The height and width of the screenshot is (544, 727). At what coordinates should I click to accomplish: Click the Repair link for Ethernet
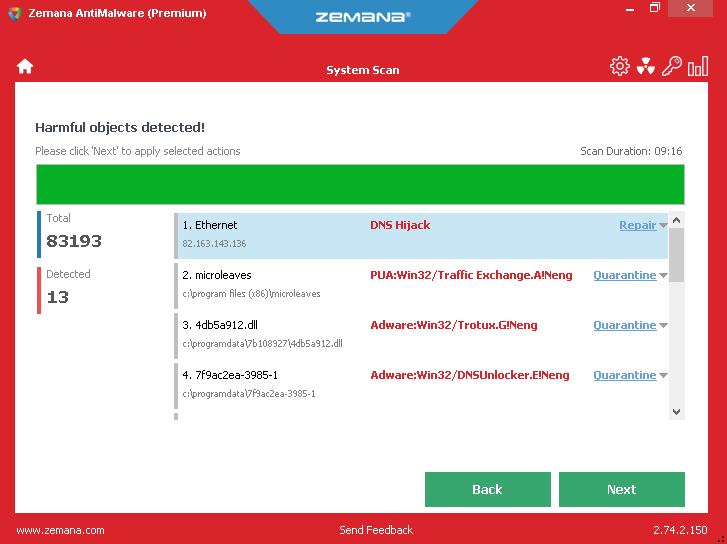[638, 225]
